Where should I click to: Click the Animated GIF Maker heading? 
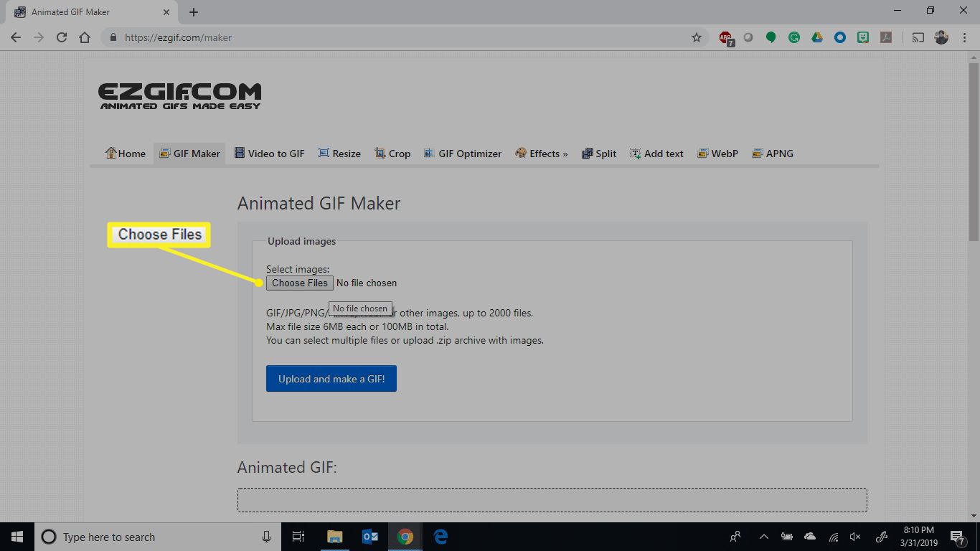(x=319, y=203)
